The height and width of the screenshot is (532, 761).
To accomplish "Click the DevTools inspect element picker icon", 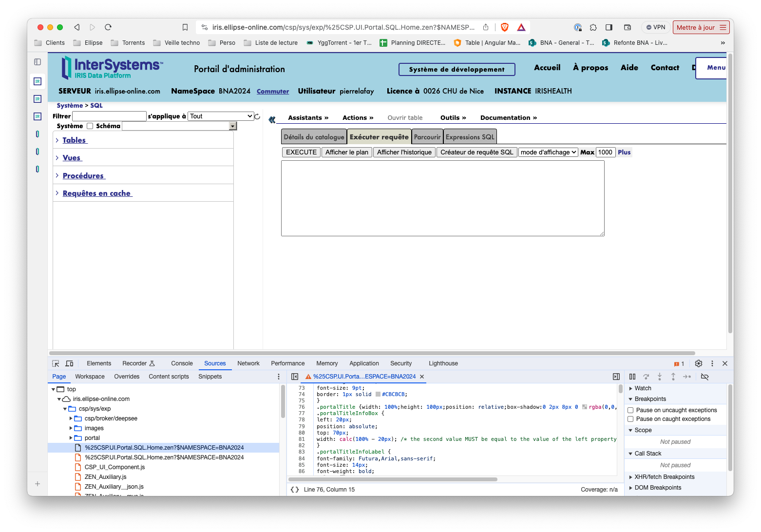I will (x=56, y=363).
